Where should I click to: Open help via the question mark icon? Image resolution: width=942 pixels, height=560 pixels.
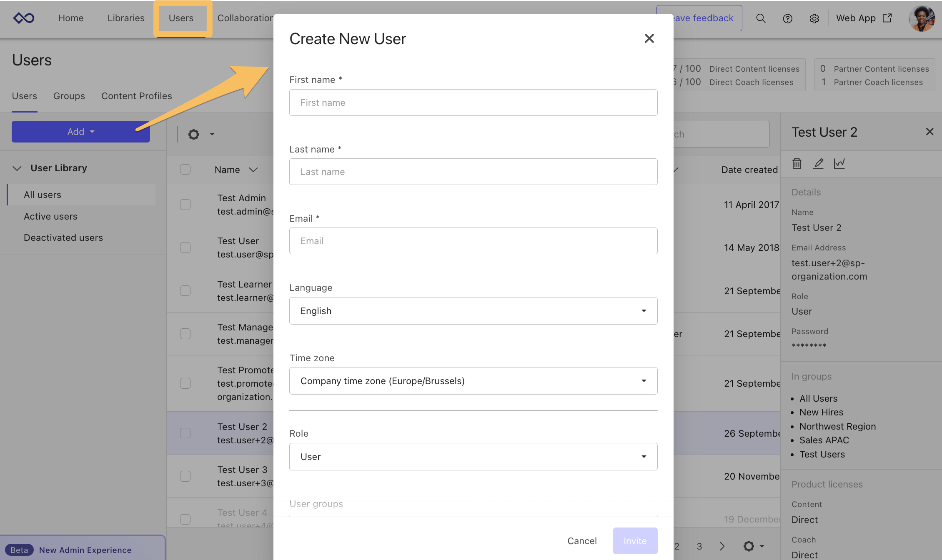click(x=788, y=18)
